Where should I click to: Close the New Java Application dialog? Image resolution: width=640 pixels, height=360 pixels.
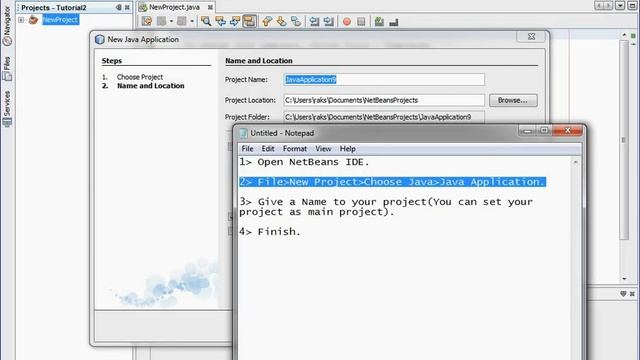531,36
